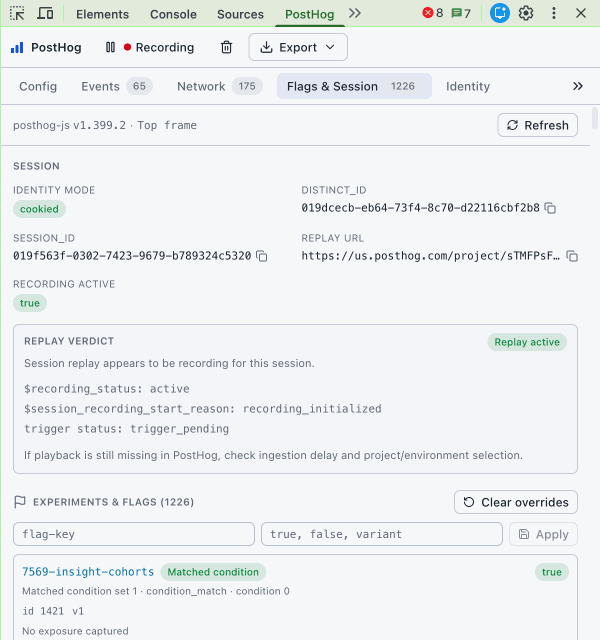The image size is (600, 640).
Task: Copy the session_id value
Action: (262, 256)
